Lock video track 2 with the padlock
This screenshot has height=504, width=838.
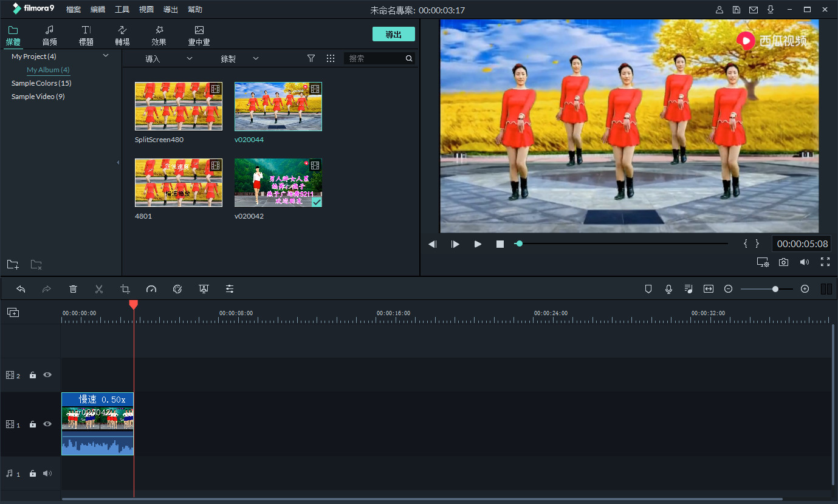click(32, 375)
